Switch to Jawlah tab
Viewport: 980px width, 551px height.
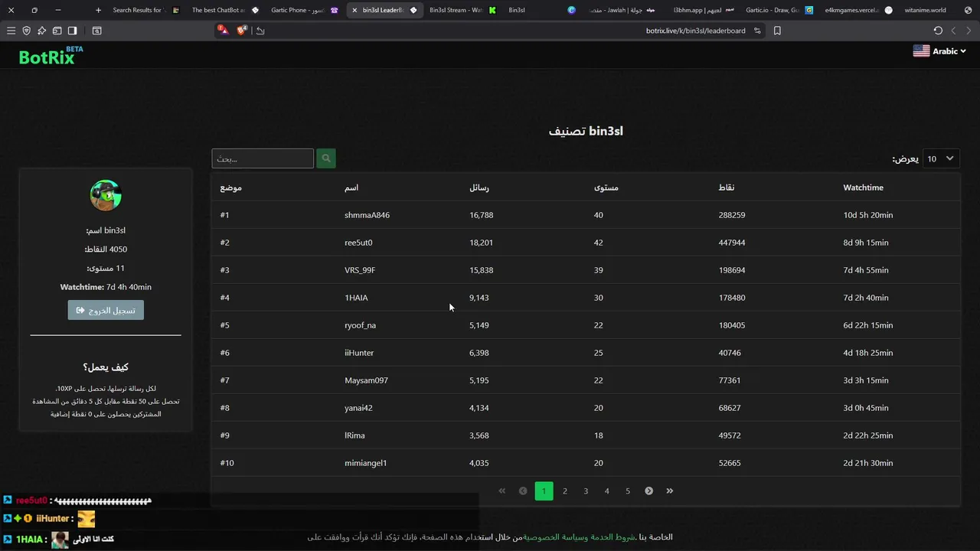tap(621, 10)
